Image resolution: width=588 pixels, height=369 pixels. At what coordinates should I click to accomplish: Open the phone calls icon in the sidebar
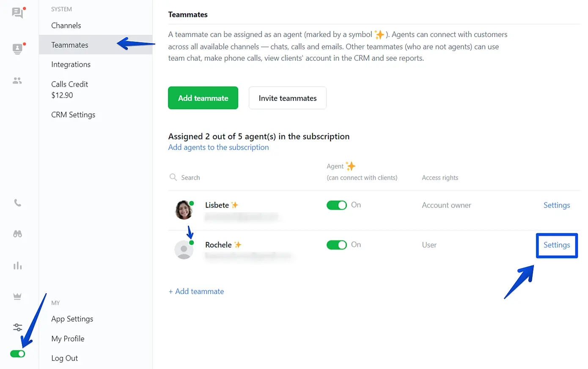click(17, 203)
